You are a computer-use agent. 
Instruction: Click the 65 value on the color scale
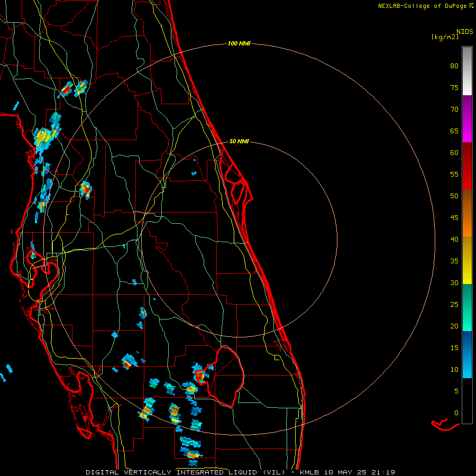click(x=454, y=131)
